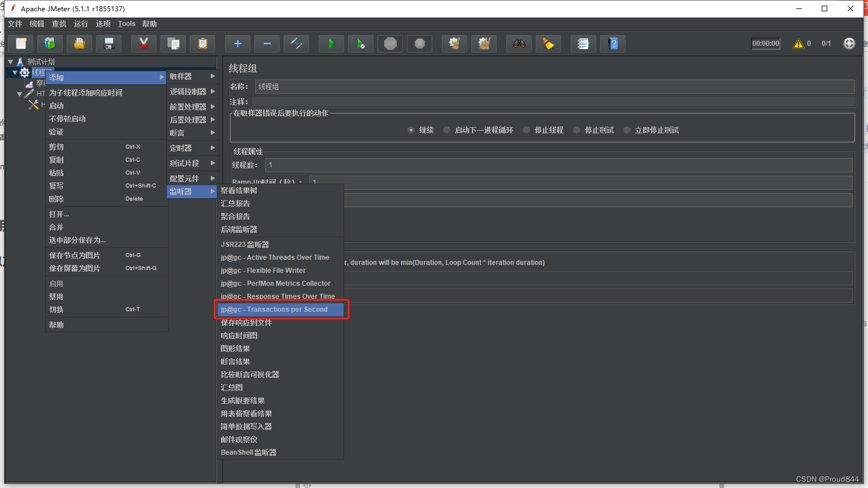Choose 汇总报告 from listener menu
Viewport: 868px width, 488px height.
click(281, 203)
